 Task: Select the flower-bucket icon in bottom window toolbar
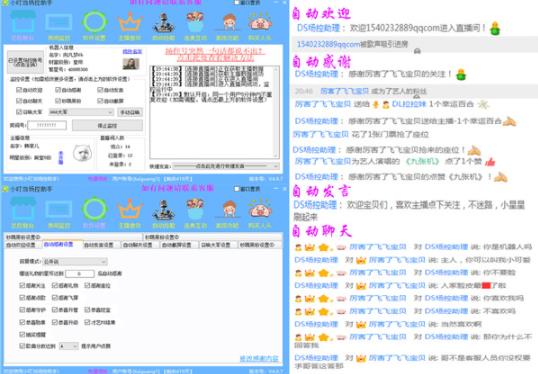(x=195, y=209)
